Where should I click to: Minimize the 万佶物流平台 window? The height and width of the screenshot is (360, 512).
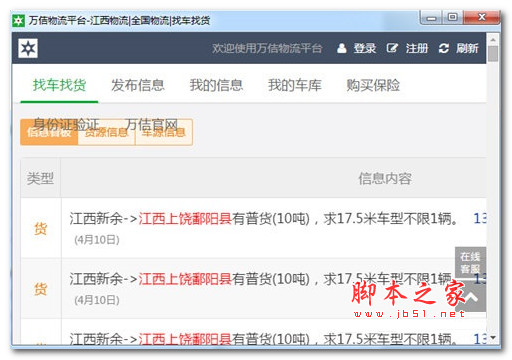(x=431, y=17)
